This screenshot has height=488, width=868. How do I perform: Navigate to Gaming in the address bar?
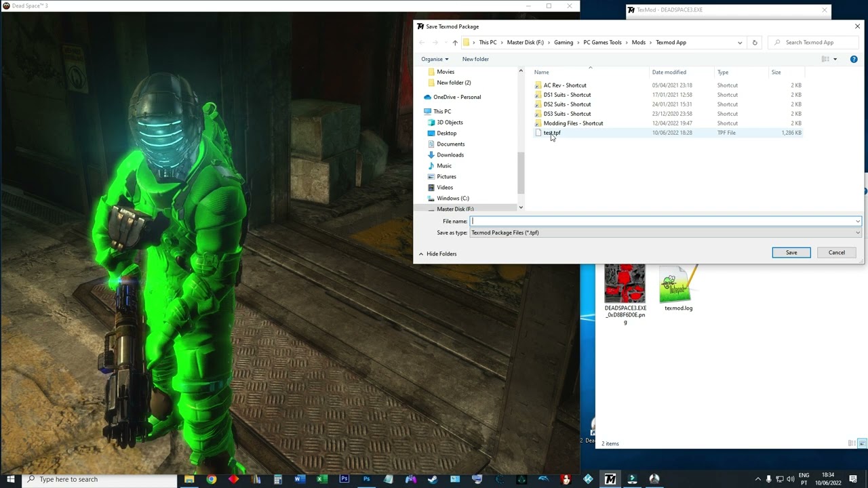pos(564,42)
